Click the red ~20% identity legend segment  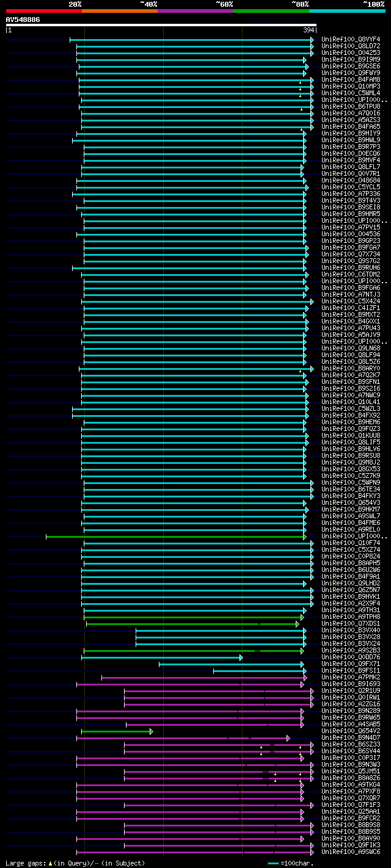coord(44,11)
